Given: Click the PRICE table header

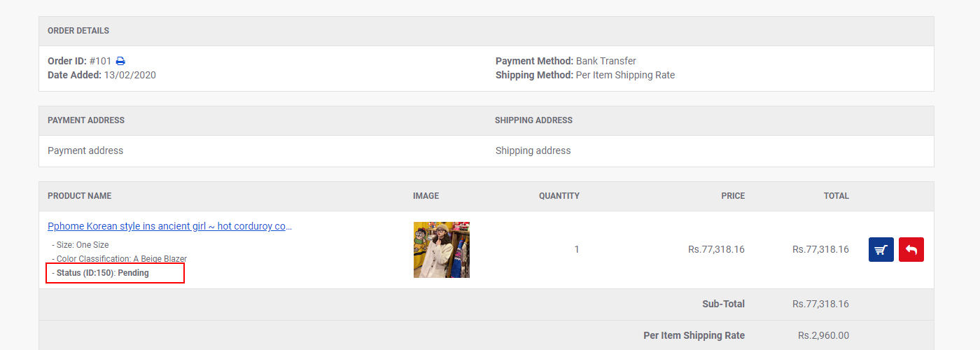Looking at the screenshot, I should [x=733, y=196].
